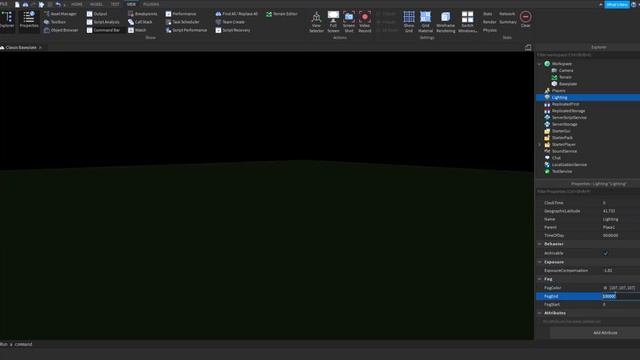Open the Terrain Editor
The width and height of the screenshot is (640, 360).
[x=282, y=14]
